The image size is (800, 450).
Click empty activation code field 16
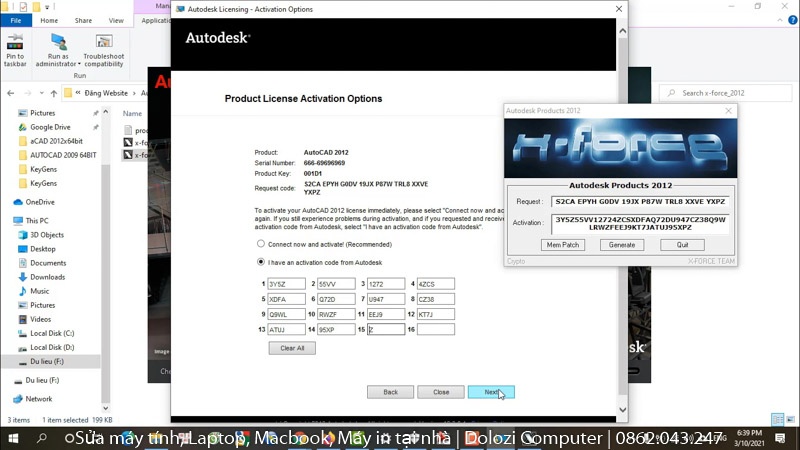[435, 330]
